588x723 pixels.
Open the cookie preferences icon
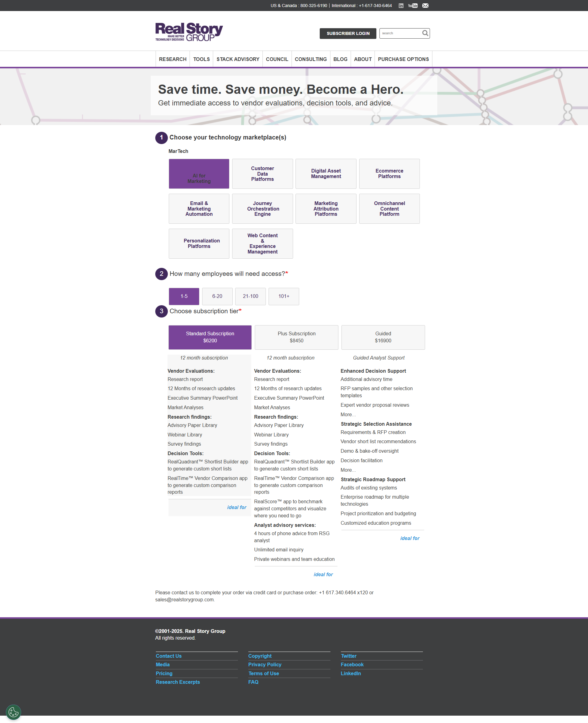point(13,712)
